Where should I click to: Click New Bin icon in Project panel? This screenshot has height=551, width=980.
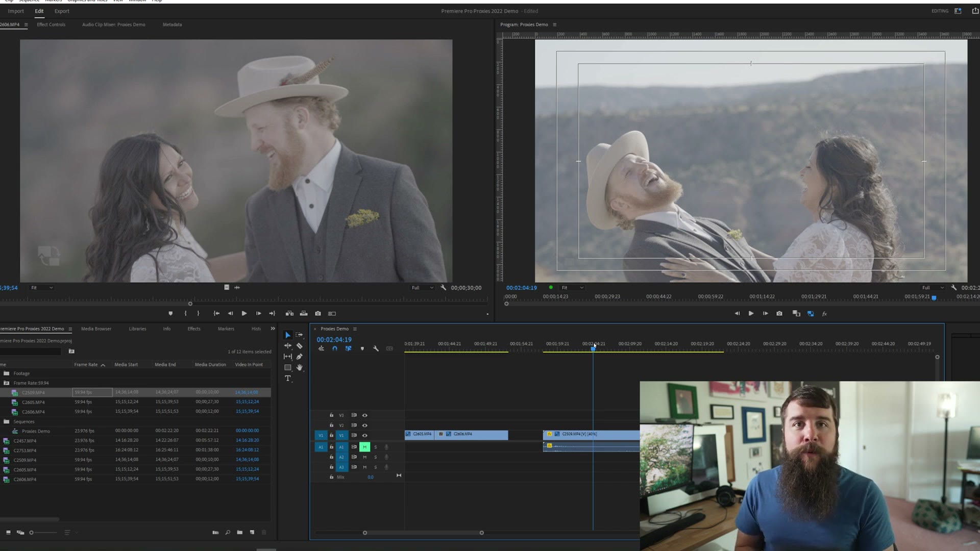coord(239,533)
